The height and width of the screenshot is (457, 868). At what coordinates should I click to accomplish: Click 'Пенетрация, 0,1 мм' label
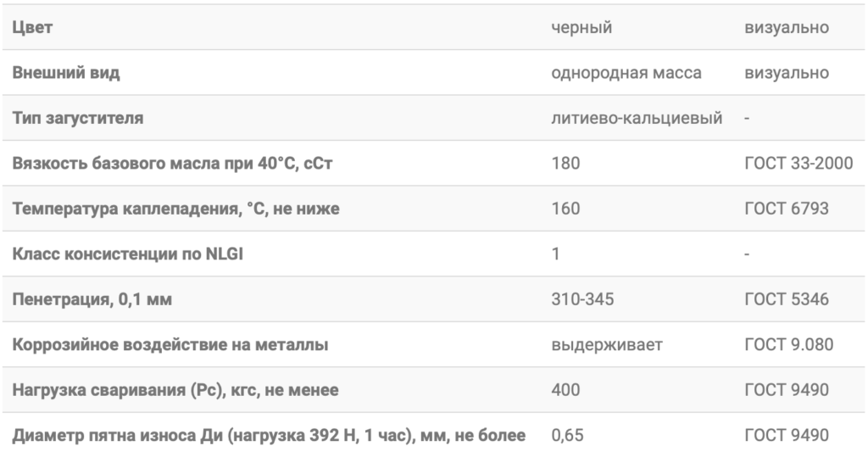coord(92,299)
